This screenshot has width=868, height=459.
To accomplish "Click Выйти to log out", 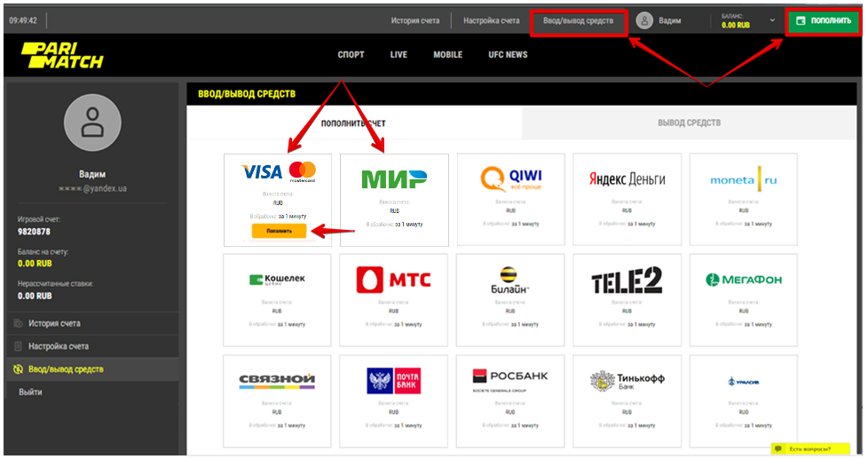I will pyautogui.click(x=30, y=392).
